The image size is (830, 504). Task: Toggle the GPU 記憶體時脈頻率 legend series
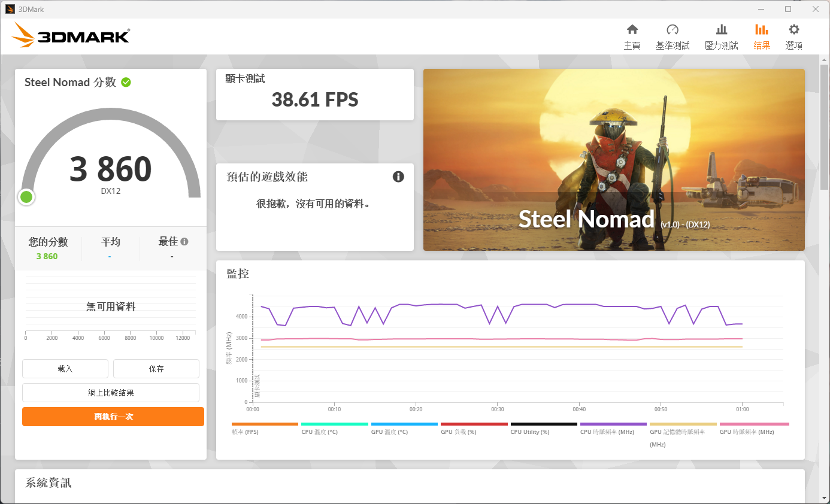point(683,435)
